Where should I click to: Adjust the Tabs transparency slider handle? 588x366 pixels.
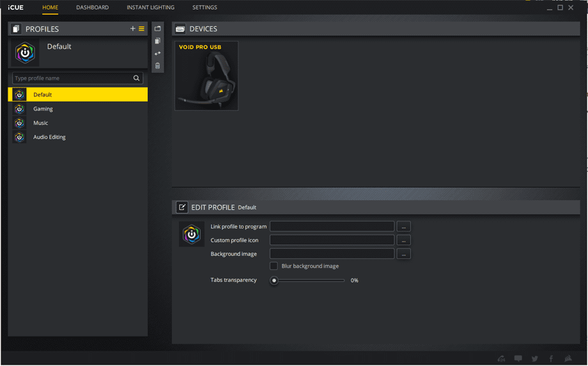(x=274, y=280)
